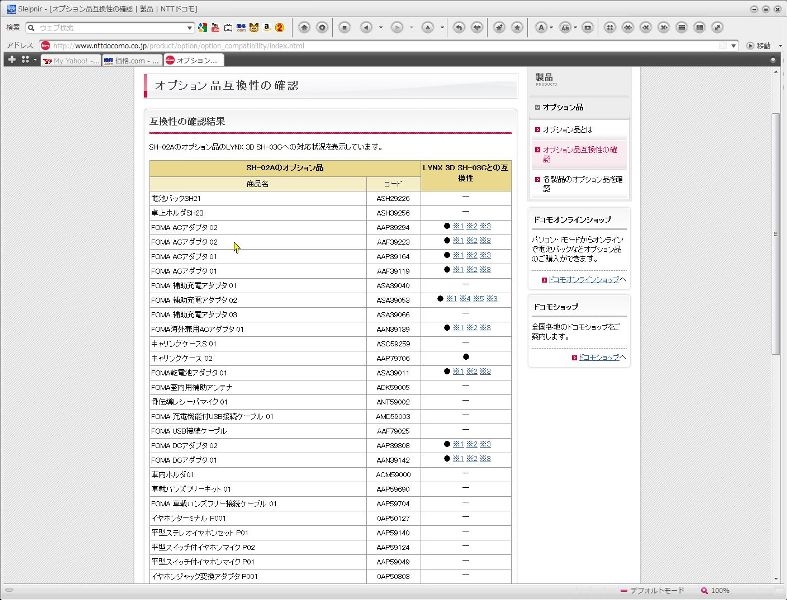Click the add new tab plus icon
Screen dimensions: 787x600
click(11, 60)
